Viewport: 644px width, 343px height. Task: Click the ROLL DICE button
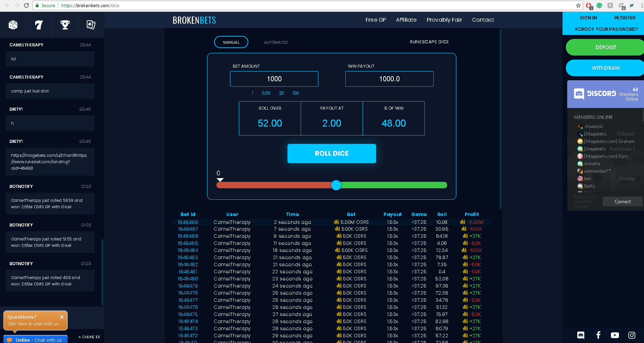[x=332, y=153]
